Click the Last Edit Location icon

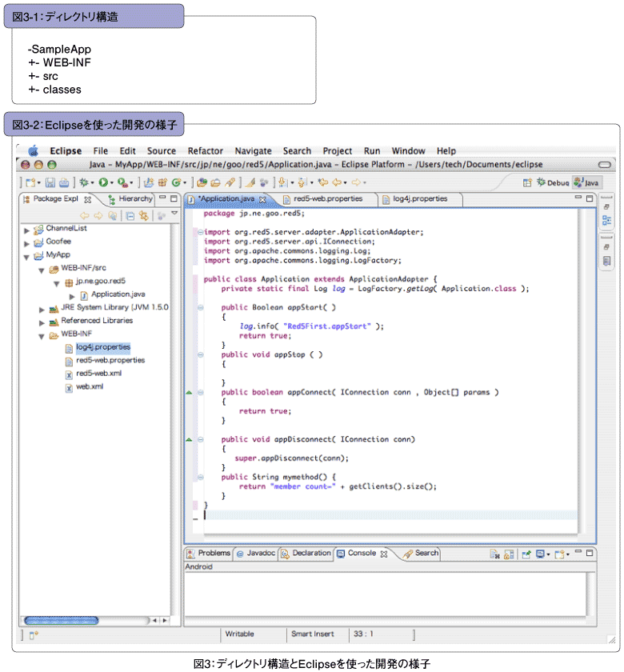click(x=323, y=182)
